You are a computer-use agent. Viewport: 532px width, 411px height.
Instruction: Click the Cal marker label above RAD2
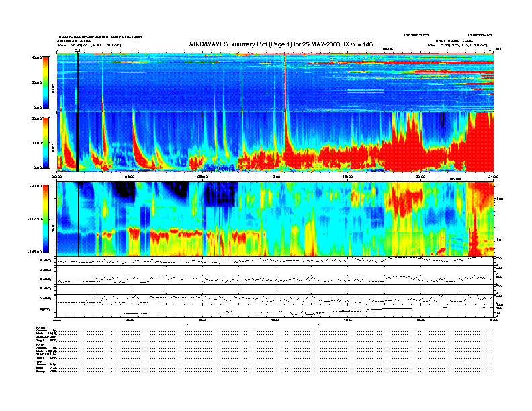(77, 50)
